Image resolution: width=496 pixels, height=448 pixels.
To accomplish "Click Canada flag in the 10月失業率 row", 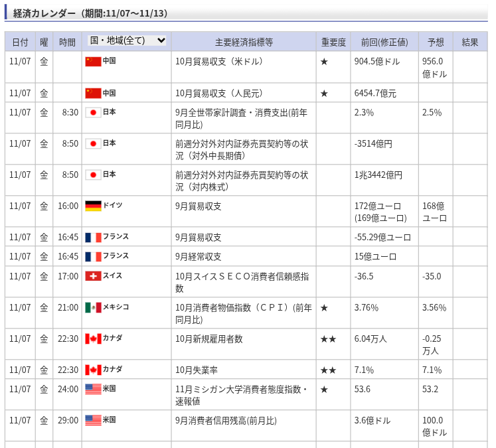I will [x=93, y=370].
